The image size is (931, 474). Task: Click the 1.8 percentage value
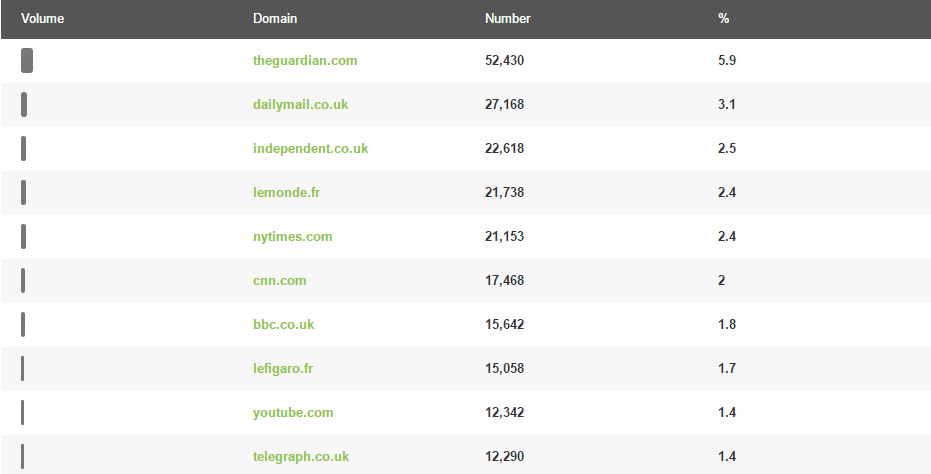[727, 324]
